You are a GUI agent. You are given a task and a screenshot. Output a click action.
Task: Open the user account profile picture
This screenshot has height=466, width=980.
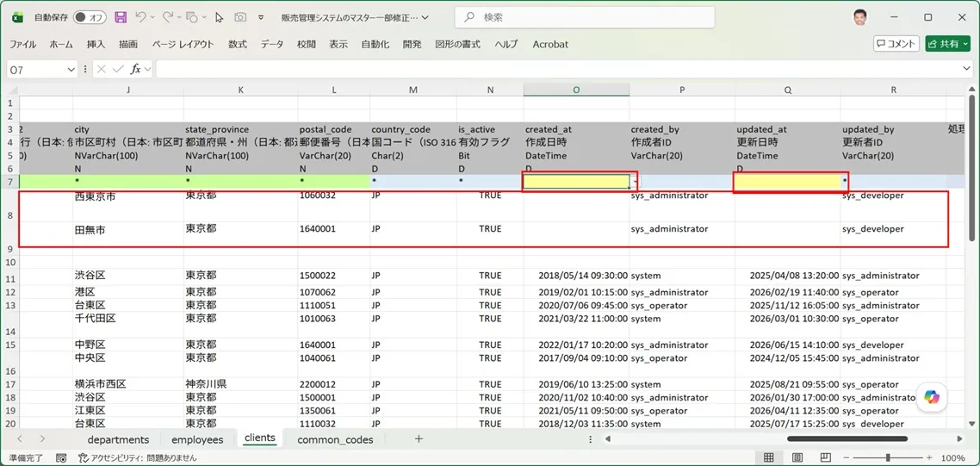pos(860,17)
